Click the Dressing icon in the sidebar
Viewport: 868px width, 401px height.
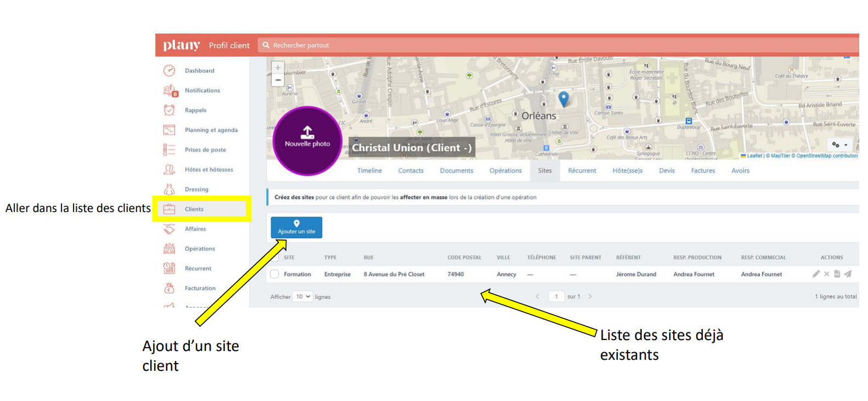[170, 190]
